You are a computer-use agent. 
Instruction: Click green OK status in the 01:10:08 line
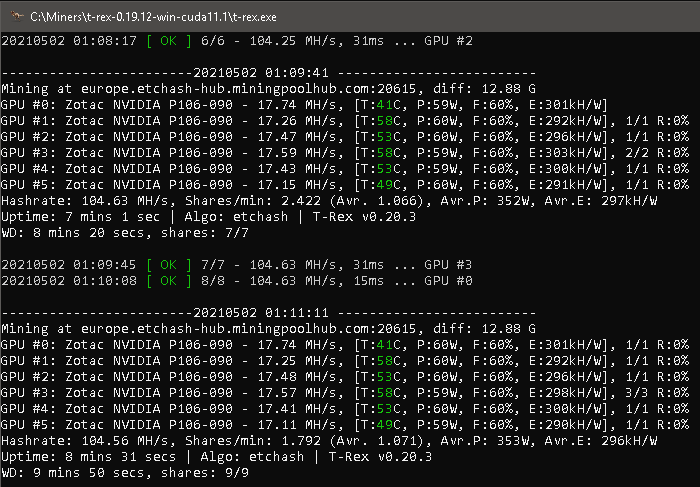(x=168, y=281)
